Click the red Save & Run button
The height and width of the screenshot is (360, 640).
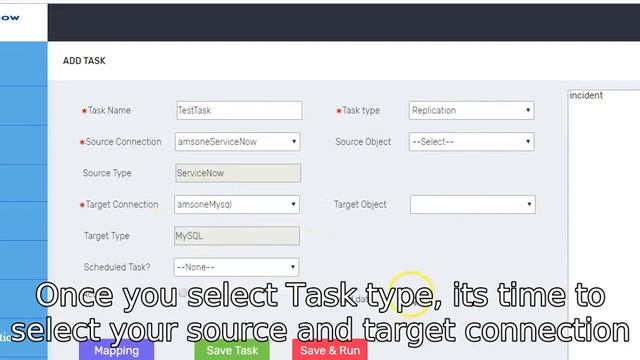click(x=330, y=350)
